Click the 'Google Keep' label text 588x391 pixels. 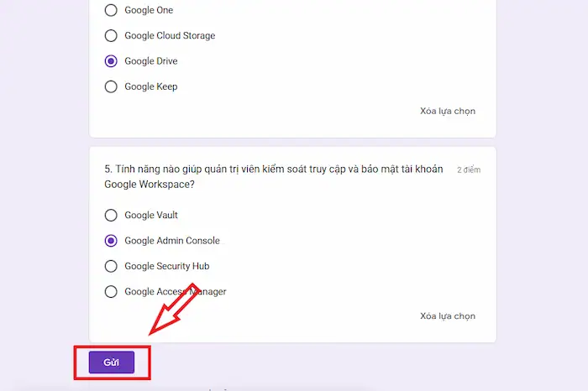click(x=151, y=86)
